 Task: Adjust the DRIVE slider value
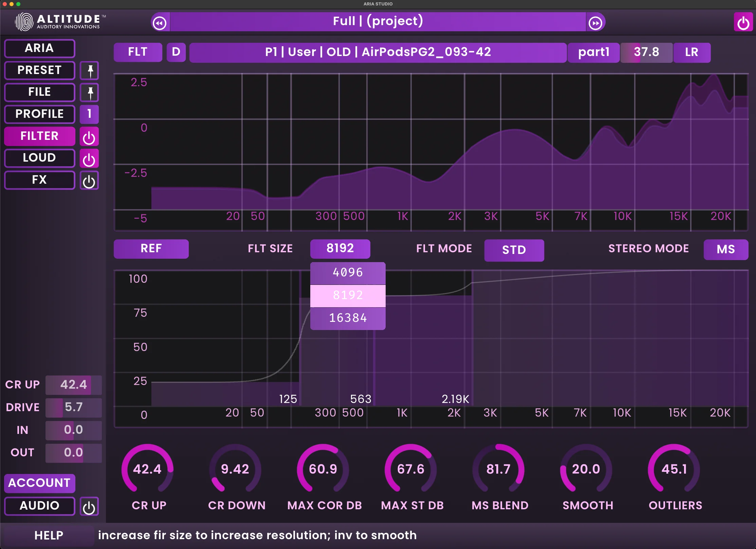click(x=73, y=407)
